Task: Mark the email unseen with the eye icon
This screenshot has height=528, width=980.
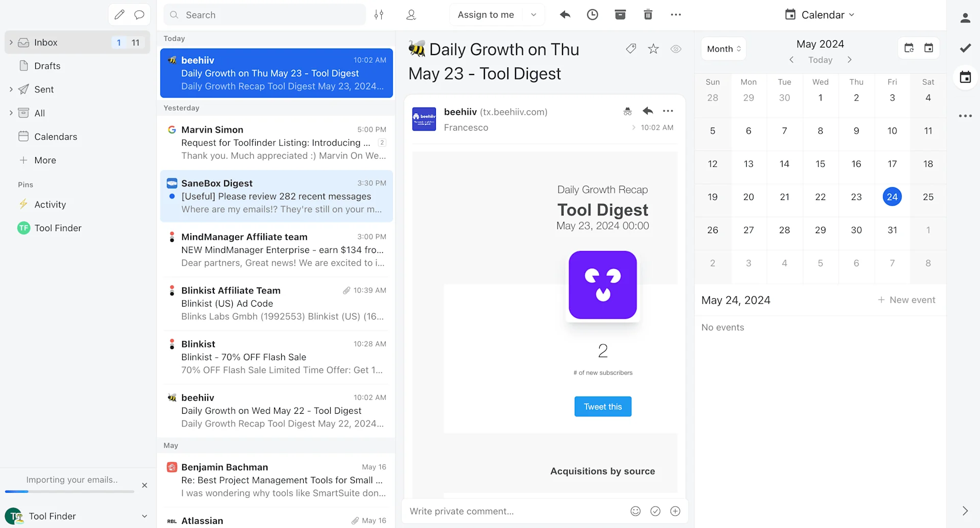Action: [x=676, y=49]
